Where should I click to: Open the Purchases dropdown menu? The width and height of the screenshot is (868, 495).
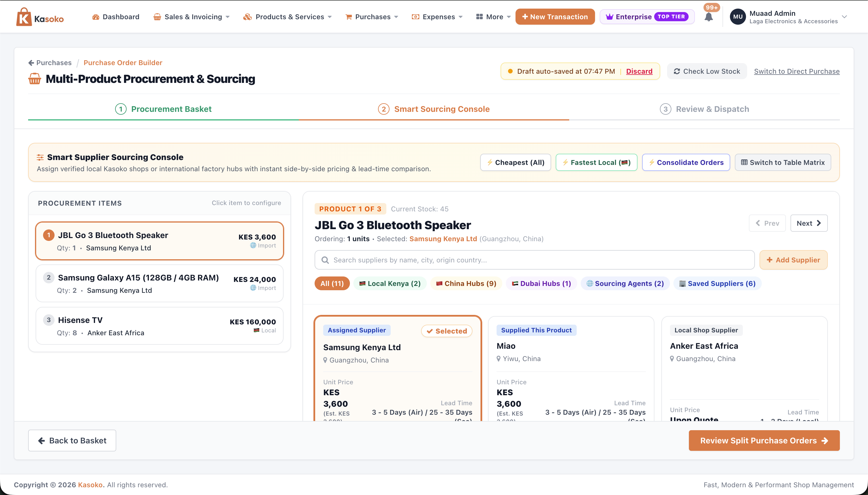coord(371,17)
